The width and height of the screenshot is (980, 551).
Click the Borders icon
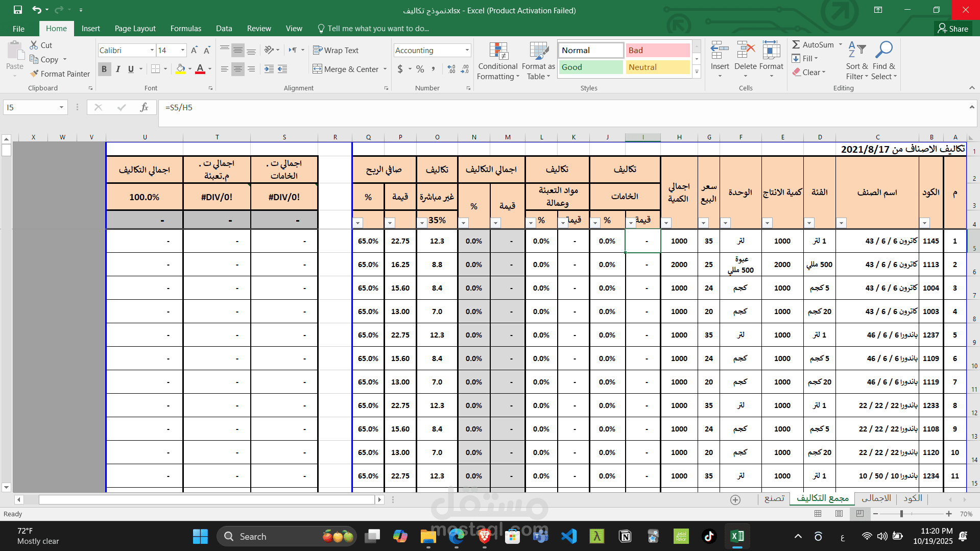pyautogui.click(x=156, y=69)
